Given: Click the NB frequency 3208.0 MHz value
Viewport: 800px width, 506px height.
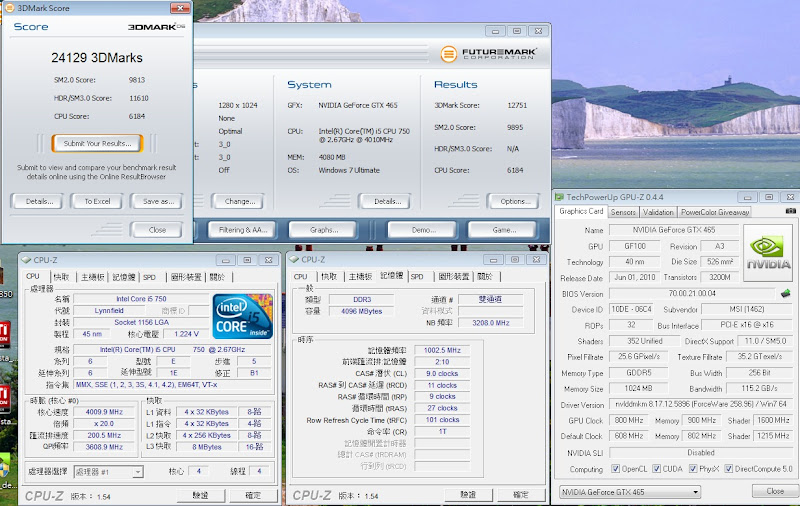Looking at the screenshot, I should click(x=490, y=323).
